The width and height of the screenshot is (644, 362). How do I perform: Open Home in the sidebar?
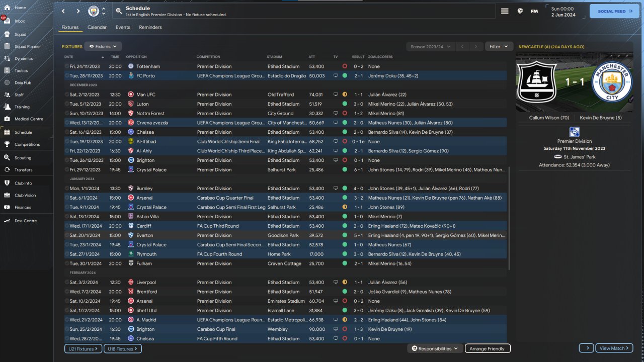click(x=20, y=8)
